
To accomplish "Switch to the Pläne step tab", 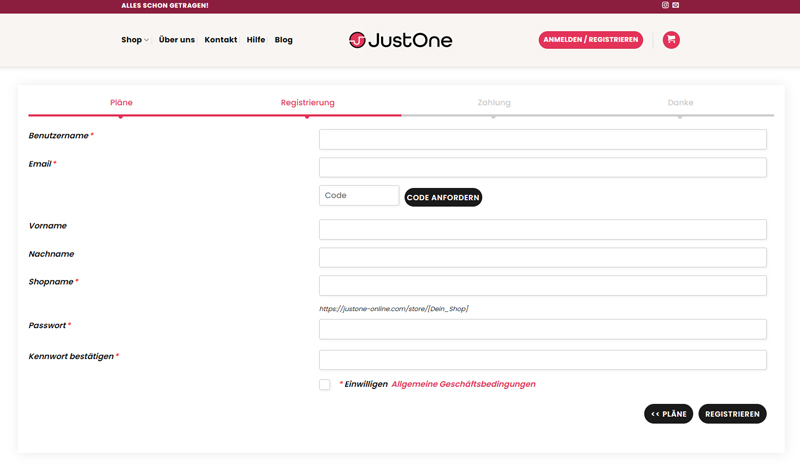I will 121,103.
